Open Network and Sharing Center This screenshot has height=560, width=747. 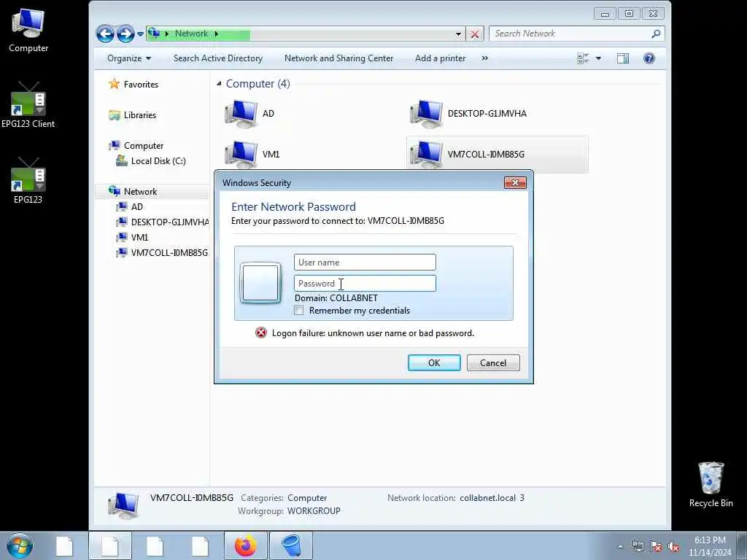[x=338, y=58]
